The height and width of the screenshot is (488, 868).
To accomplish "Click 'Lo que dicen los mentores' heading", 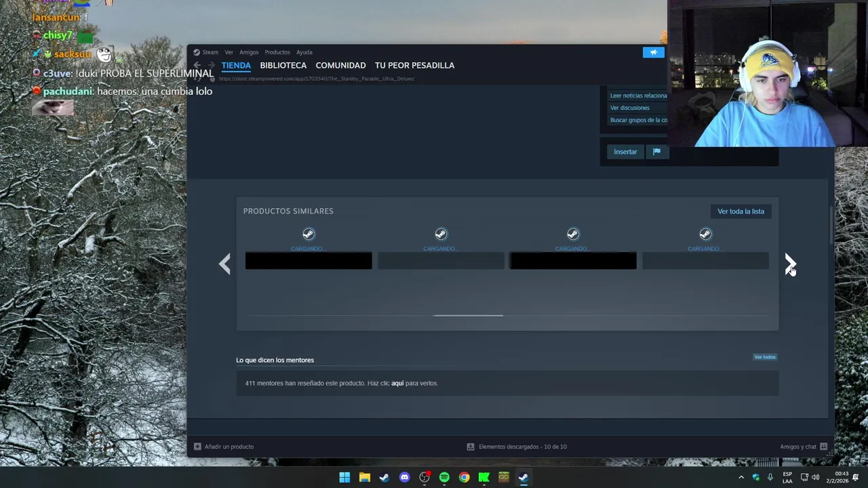I will (x=275, y=360).
